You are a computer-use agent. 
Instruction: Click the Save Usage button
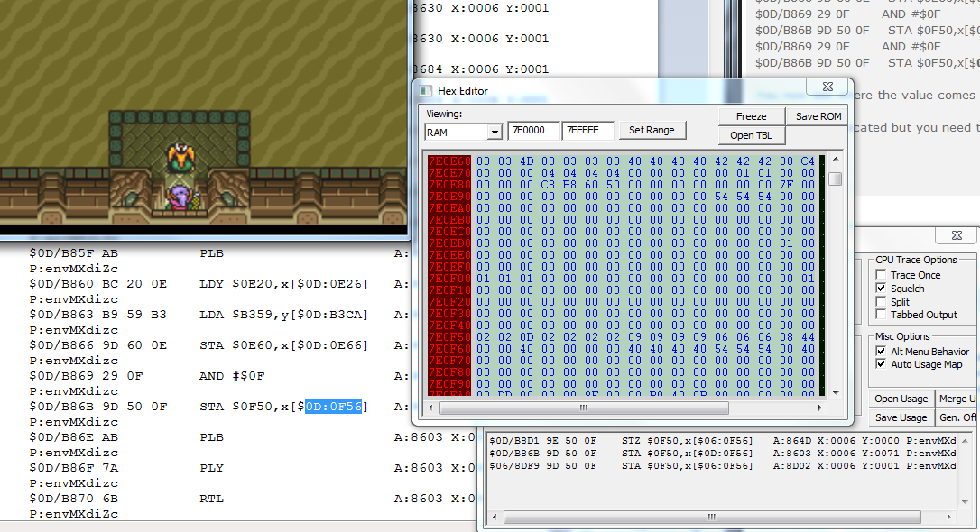pyautogui.click(x=901, y=417)
